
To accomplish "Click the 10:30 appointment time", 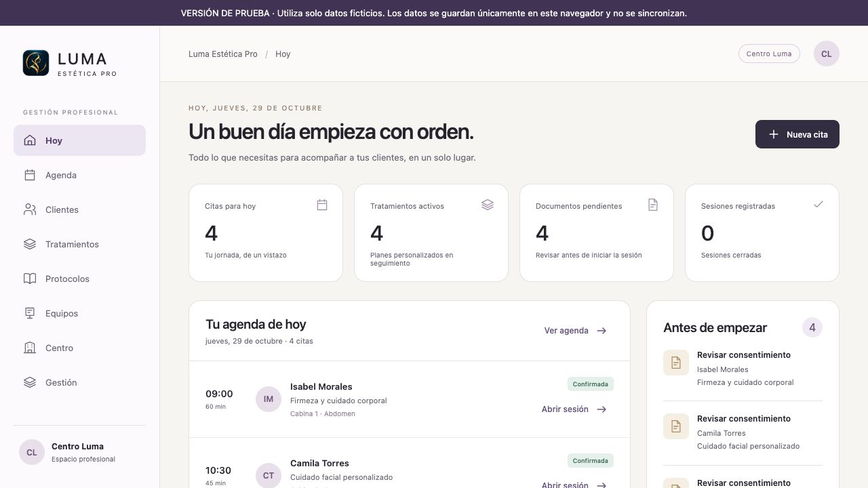I will 218,470.
